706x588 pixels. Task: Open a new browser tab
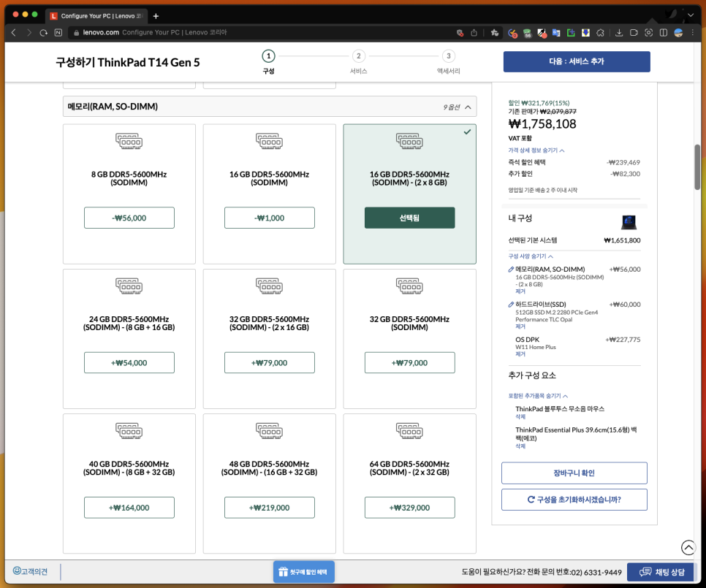[x=156, y=16]
